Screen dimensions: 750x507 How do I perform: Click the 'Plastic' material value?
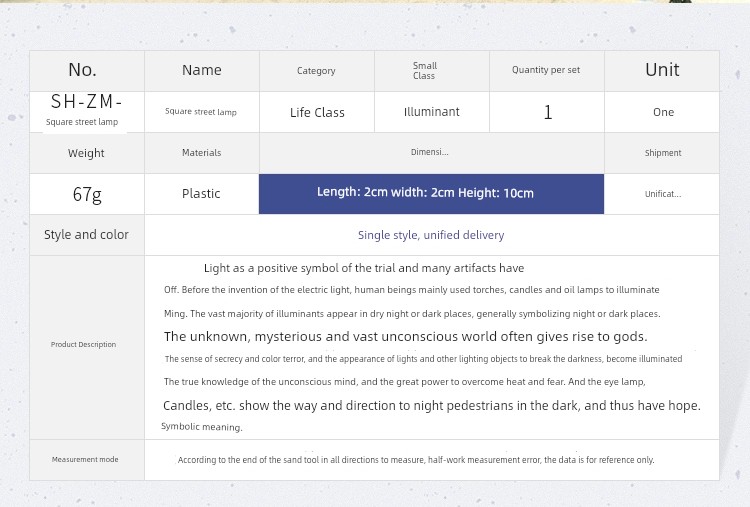(x=201, y=194)
